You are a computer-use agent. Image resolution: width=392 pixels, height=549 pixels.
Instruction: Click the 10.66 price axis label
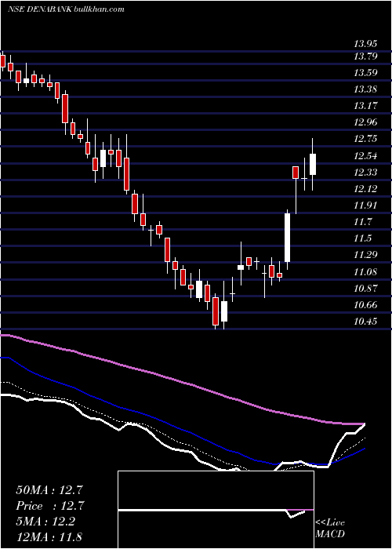click(x=366, y=304)
